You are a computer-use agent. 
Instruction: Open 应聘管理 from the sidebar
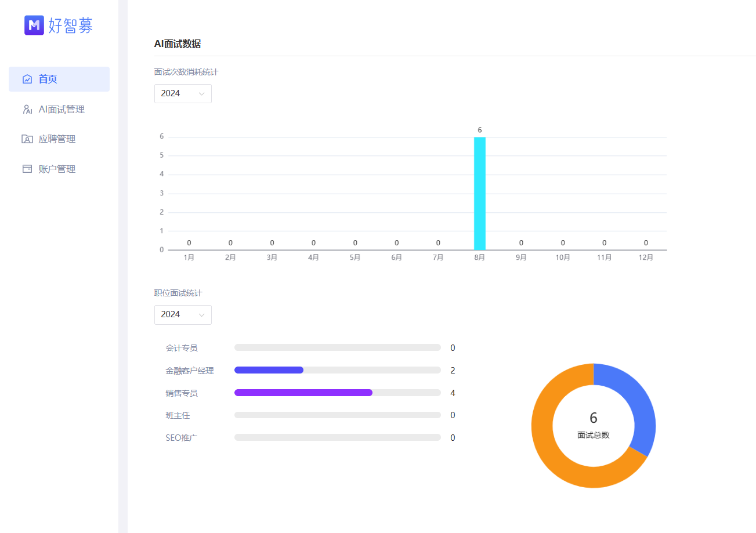click(57, 139)
